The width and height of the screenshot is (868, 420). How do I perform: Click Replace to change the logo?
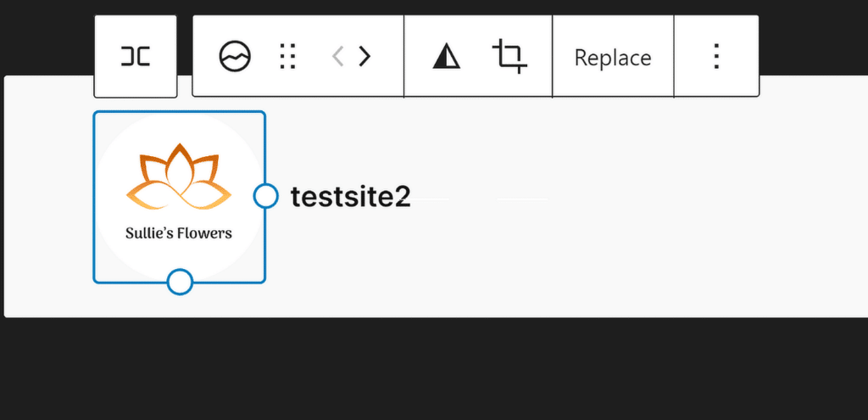pos(613,58)
